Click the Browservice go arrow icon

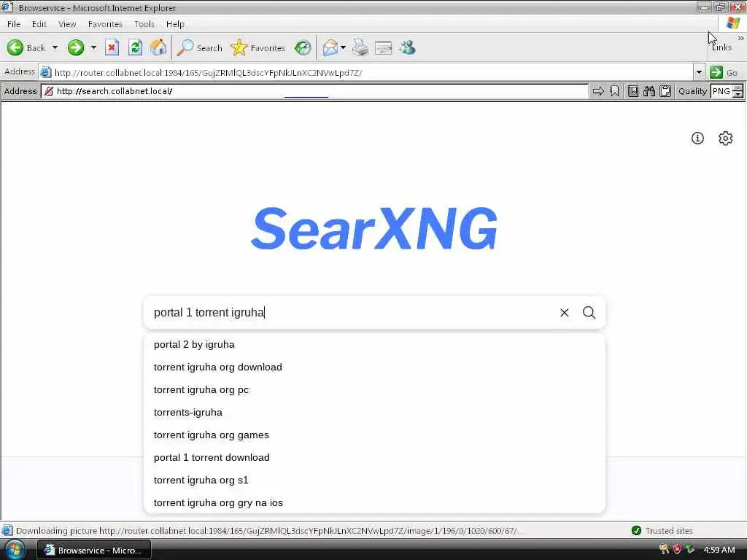598,91
